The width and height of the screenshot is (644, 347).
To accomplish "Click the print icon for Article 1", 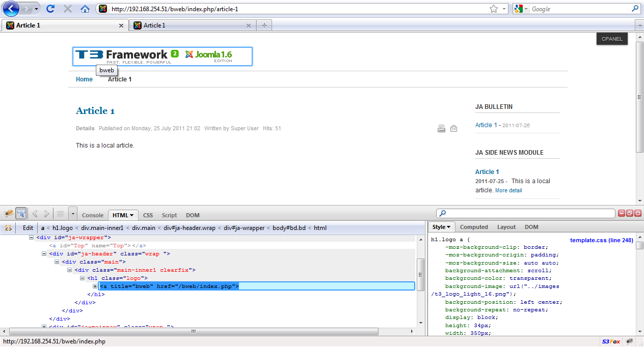I will tap(441, 129).
